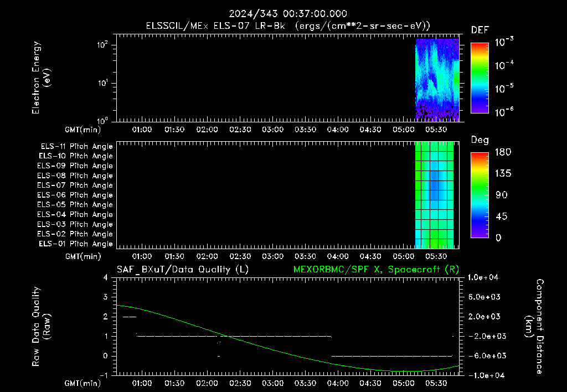The height and width of the screenshot is (392, 567).
Task: Click GMT(min) label under the energy spectrogram
Action: [83, 130]
